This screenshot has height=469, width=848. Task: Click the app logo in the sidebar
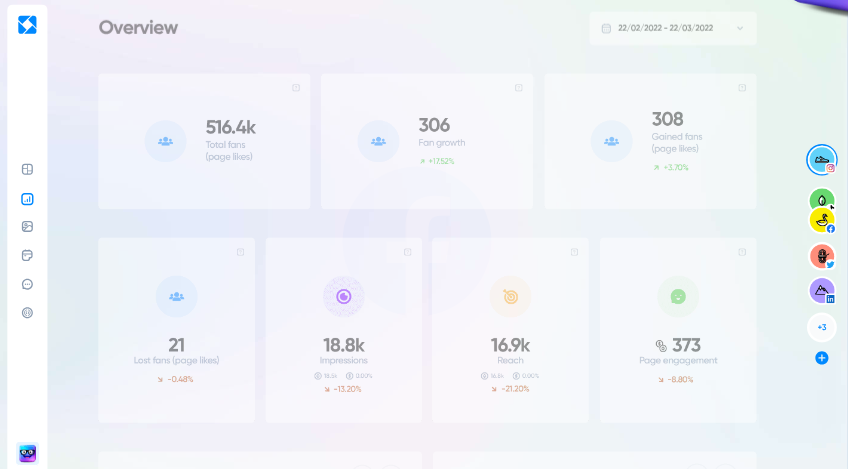coord(27,25)
